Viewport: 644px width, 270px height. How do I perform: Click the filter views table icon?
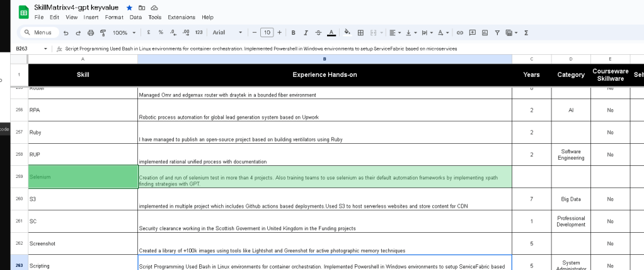[x=509, y=32]
